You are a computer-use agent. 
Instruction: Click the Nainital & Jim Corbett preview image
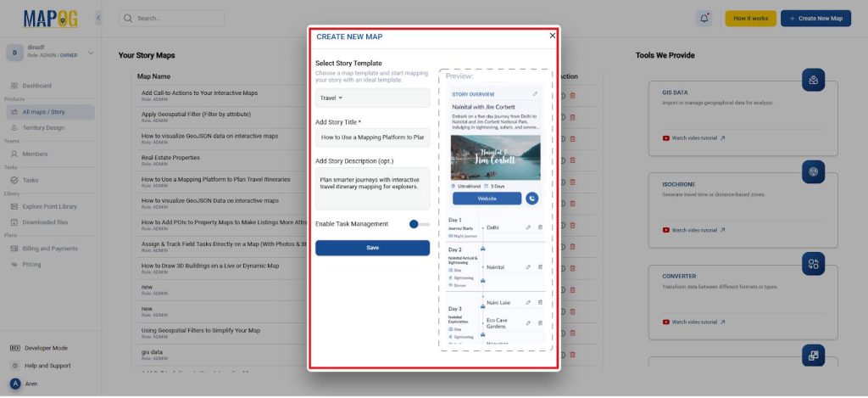495,158
